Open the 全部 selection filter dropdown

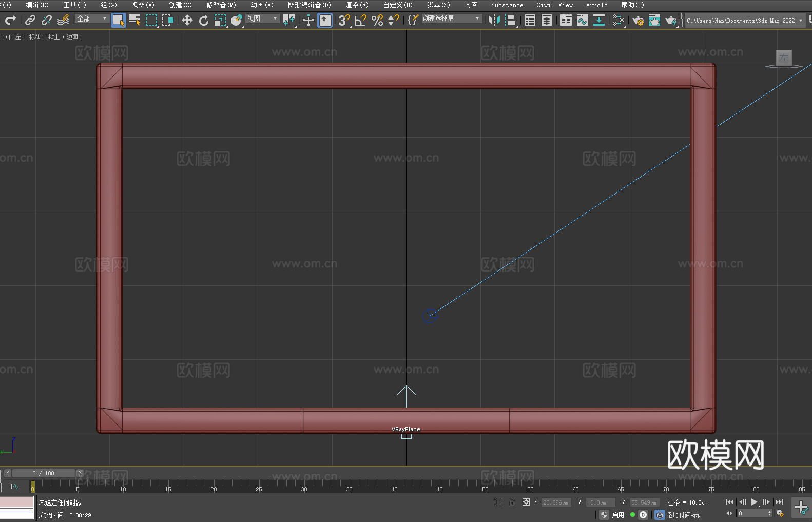[92, 18]
